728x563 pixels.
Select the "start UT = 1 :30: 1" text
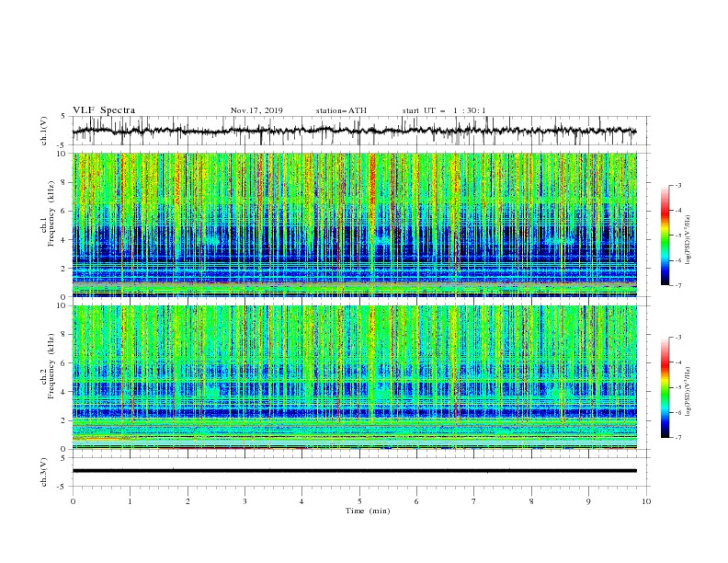(x=444, y=110)
